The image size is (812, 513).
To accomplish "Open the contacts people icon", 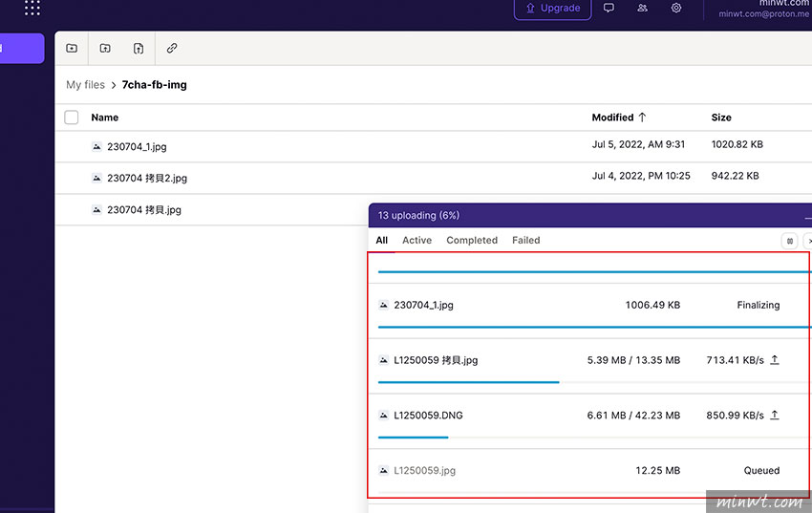I will pos(642,9).
